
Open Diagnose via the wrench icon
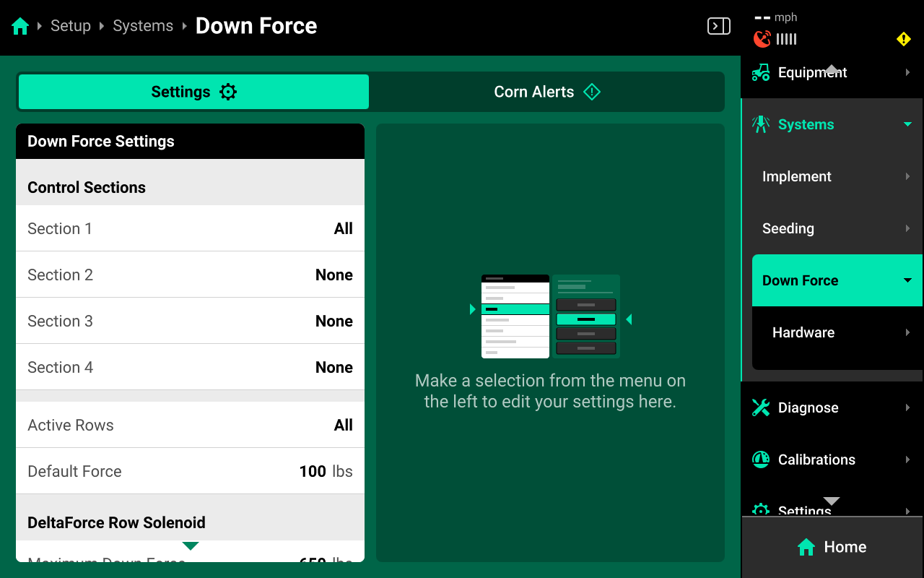(761, 407)
